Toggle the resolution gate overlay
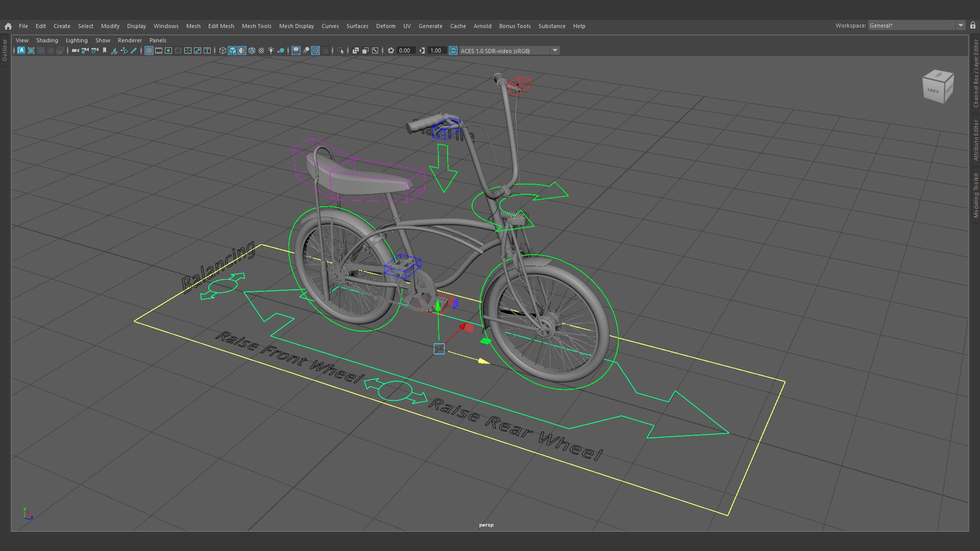The width and height of the screenshot is (980, 551). coord(168,51)
